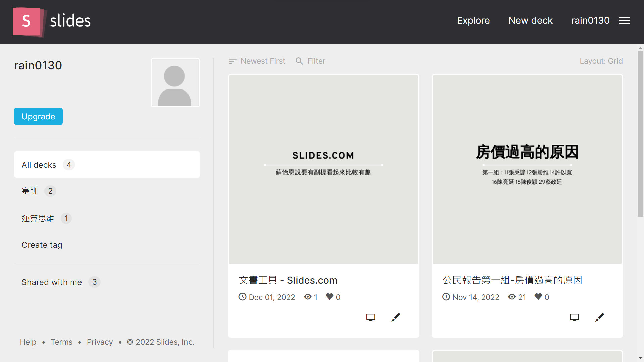The width and height of the screenshot is (644, 362).
Task: Edit the 公民報告第一組 deck with pencil icon
Action: [x=599, y=317]
